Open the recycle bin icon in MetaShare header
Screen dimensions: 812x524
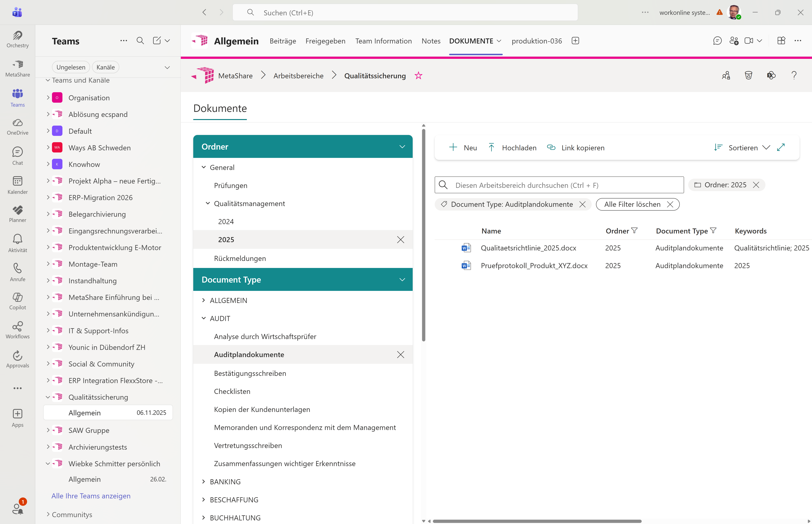click(x=748, y=76)
